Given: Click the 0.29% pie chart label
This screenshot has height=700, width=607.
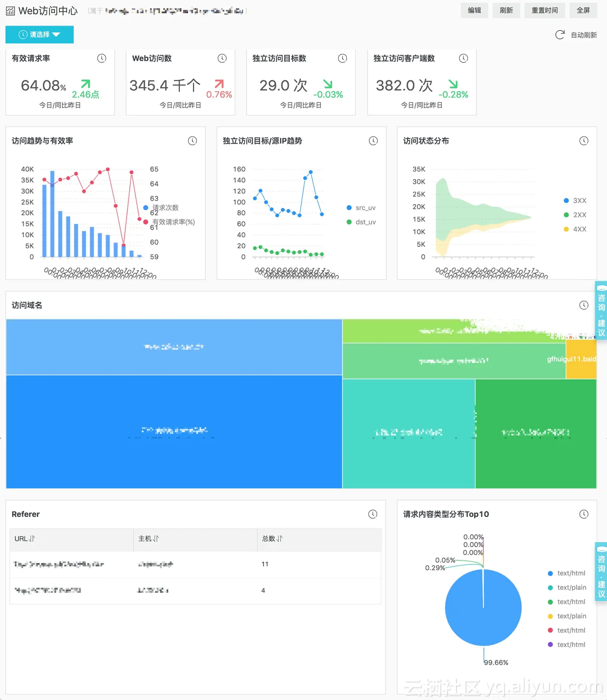Looking at the screenshot, I should click(x=435, y=568).
